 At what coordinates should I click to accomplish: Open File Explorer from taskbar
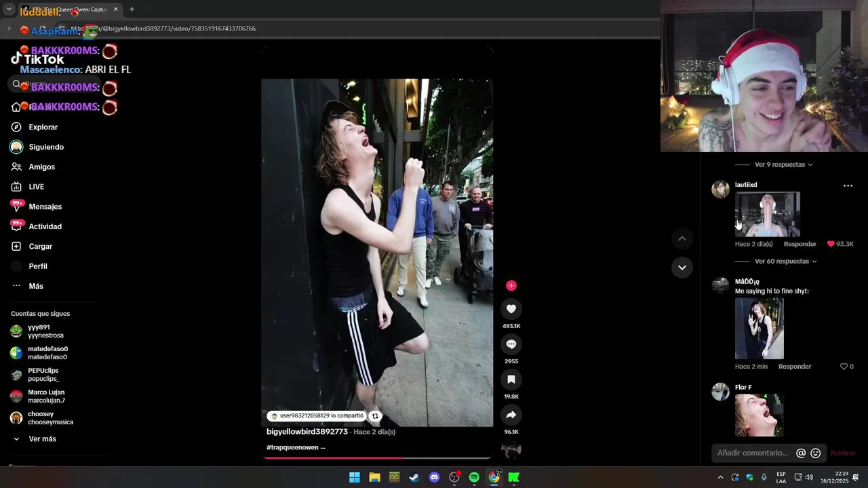tap(374, 477)
